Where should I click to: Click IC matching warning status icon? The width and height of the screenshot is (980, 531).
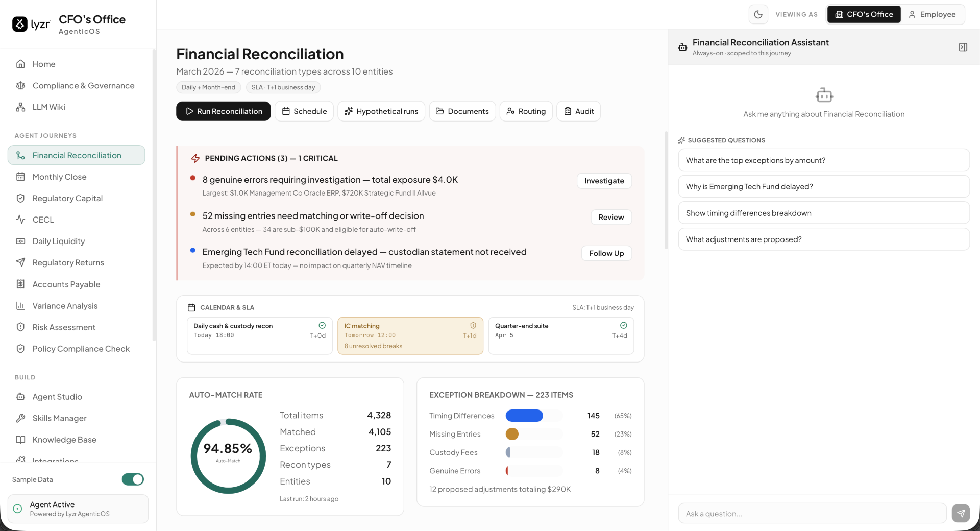(x=473, y=325)
